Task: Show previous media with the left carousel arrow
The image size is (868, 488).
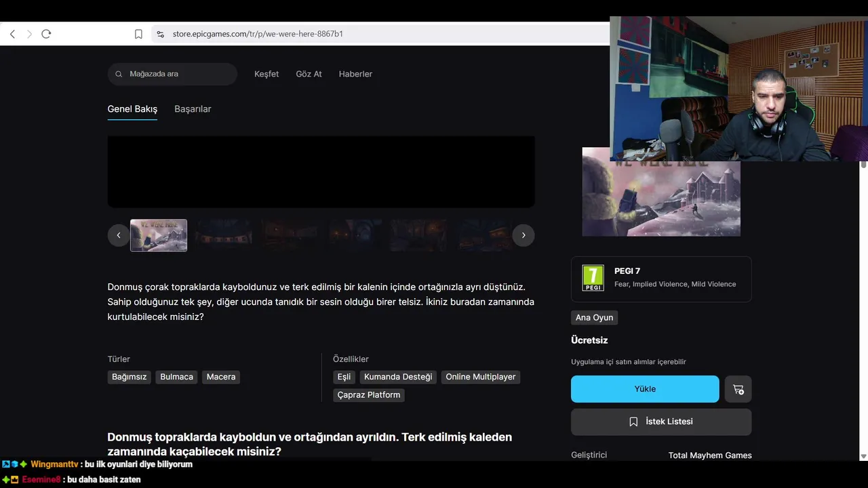Action: (x=119, y=235)
